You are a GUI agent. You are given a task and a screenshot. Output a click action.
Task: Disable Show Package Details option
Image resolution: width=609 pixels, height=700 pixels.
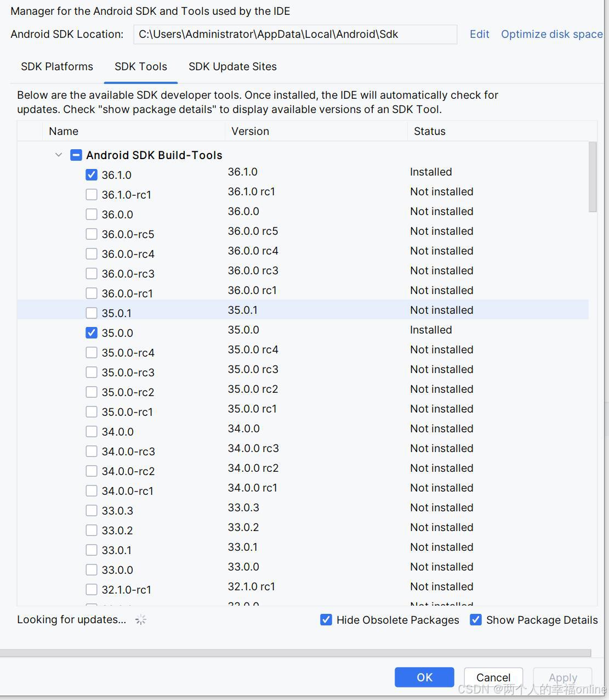coord(476,620)
